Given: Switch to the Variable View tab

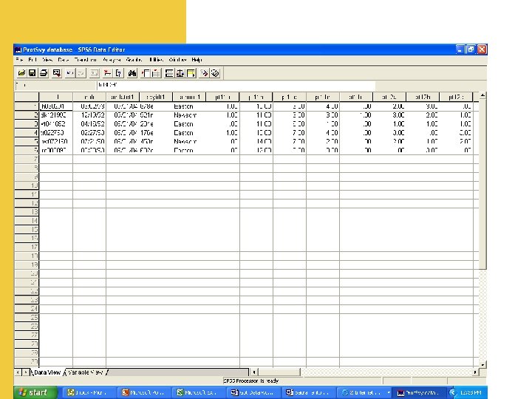Looking at the screenshot, I should click(x=85, y=372).
